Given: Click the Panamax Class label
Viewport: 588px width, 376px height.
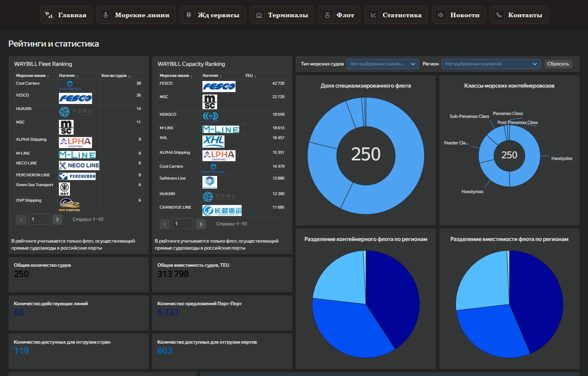Looking at the screenshot, I should [508, 113].
